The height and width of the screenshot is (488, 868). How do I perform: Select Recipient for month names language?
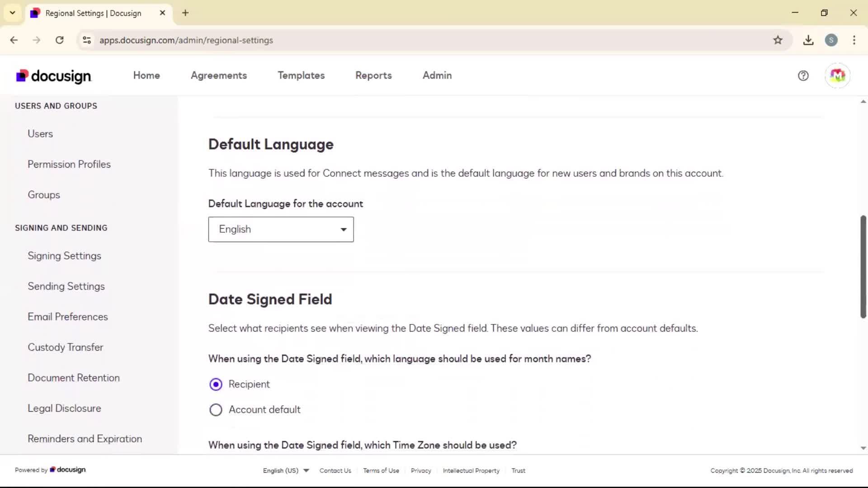point(216,385)
